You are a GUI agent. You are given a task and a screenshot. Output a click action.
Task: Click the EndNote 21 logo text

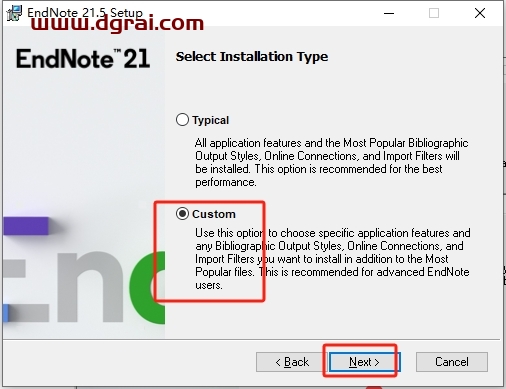(83, 59)
